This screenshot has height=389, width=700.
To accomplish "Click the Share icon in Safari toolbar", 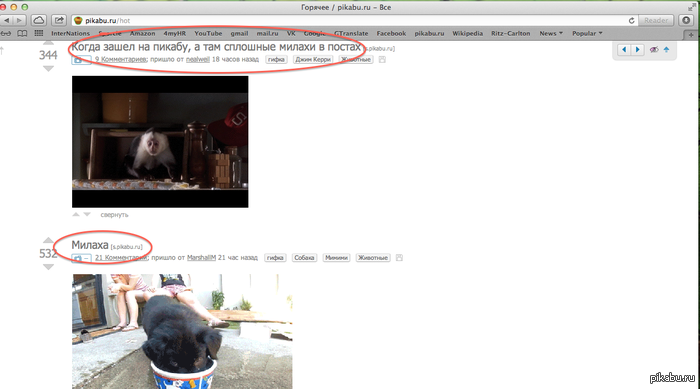I will point(59,20).
